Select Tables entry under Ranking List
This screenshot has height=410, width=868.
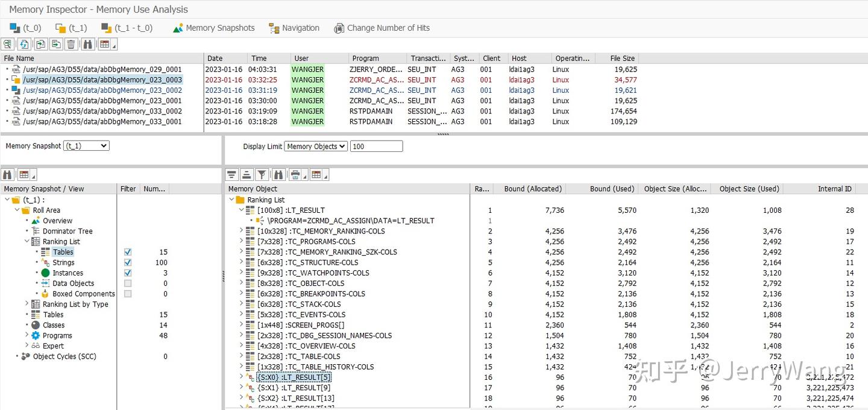pyautogui.click(x=63, y=252)
